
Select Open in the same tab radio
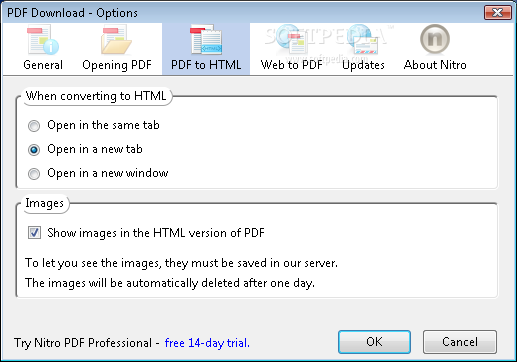click(34, 126)
